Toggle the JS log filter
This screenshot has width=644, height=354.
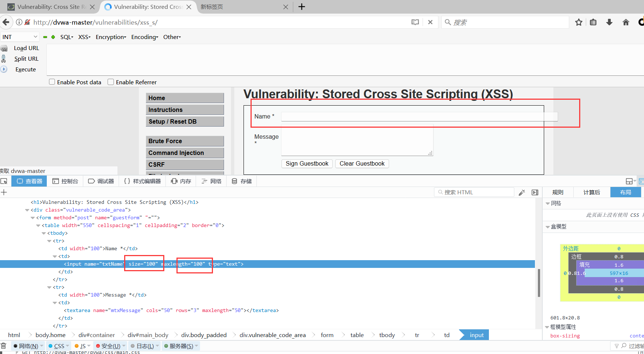82,346
